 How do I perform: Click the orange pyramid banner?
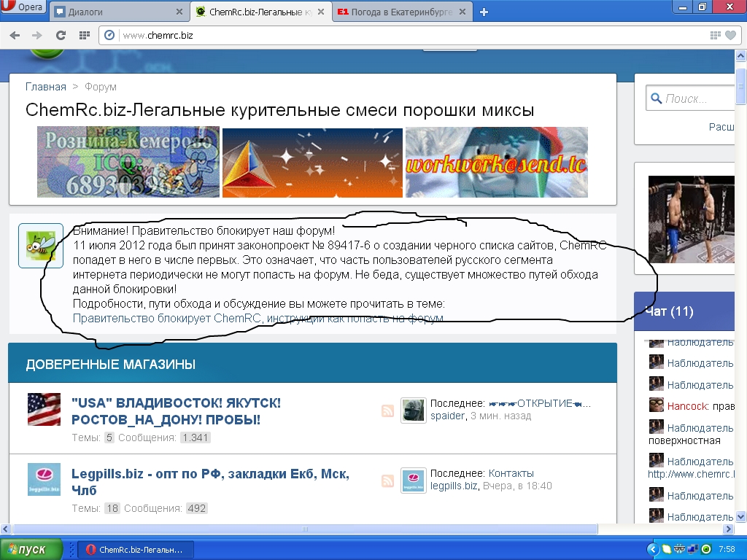312,163
